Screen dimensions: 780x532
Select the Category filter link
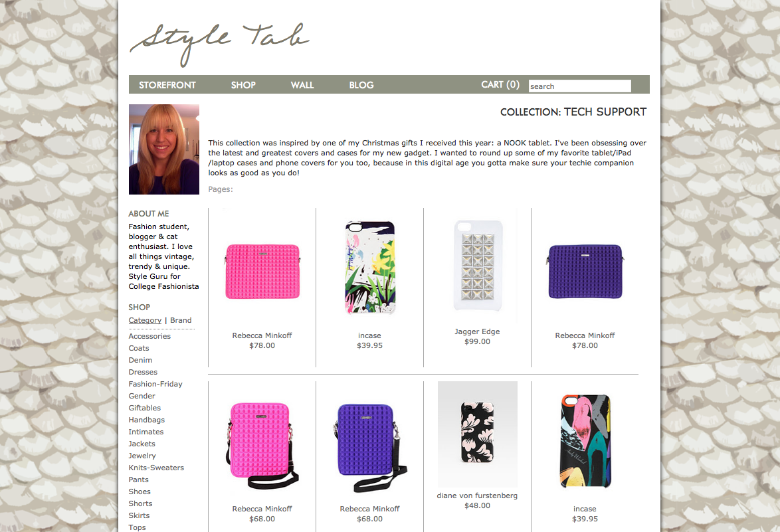pyautogui.click(x=145, y=320)
